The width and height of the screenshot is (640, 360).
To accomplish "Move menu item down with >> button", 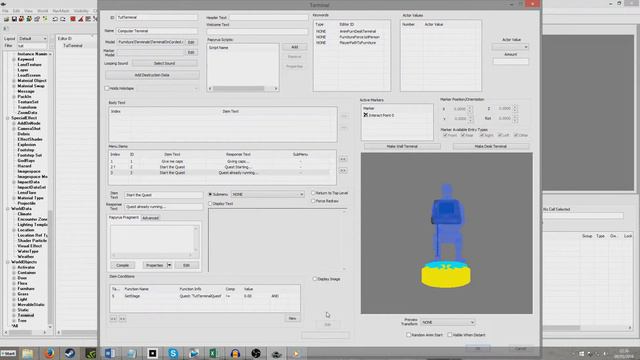I will pos(343,170).
